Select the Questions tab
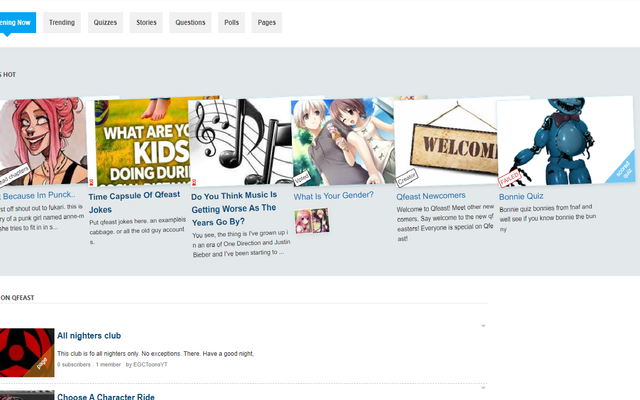The image size is (640, 400). coord(190,22)
